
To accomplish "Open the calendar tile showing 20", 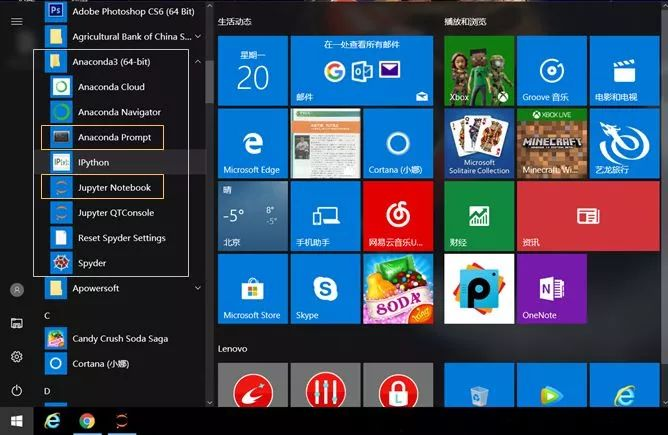I will 252,70.
